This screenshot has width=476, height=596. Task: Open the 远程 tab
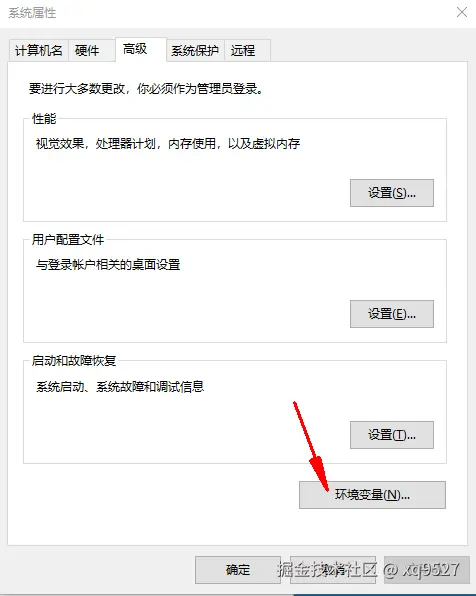247,50
